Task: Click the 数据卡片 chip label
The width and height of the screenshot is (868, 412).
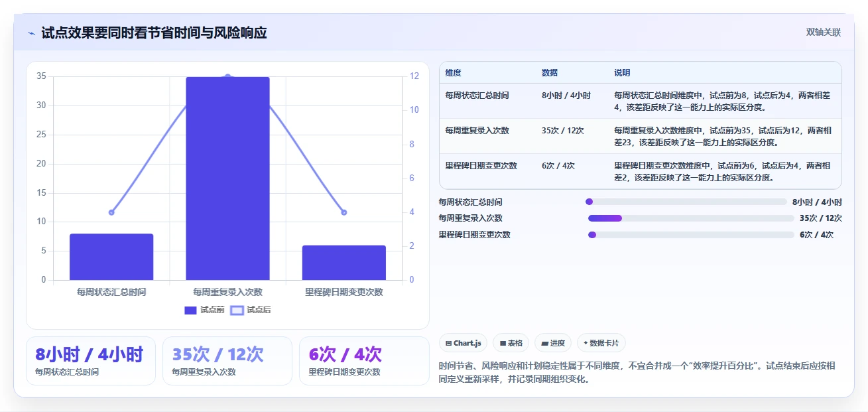Action: (x=604, y=343)
